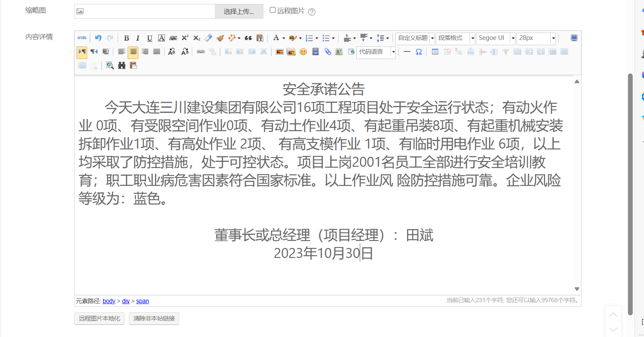Viewport: 644px width, 337px height.
Task: Apply superscript formatting
Action: point(185,38)
